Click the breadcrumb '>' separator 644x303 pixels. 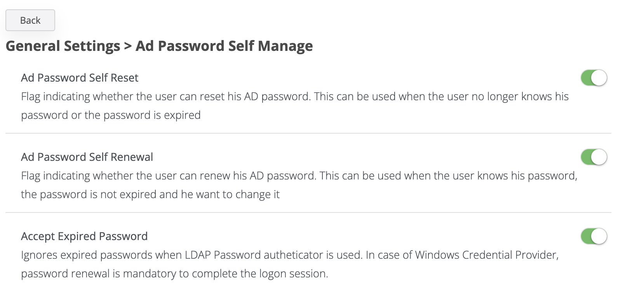[x=128, y=46]
